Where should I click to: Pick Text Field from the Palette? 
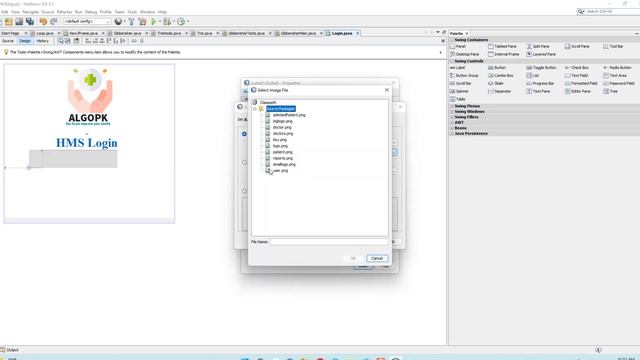(576, 76)
